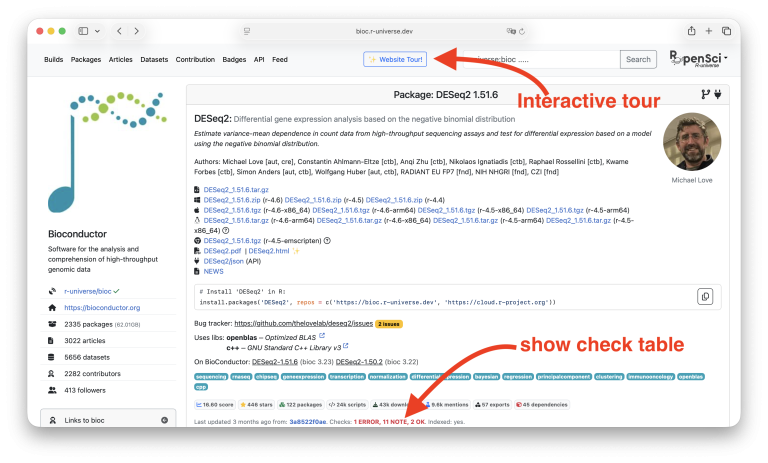Open the Datasets menu item

(154, 60)
